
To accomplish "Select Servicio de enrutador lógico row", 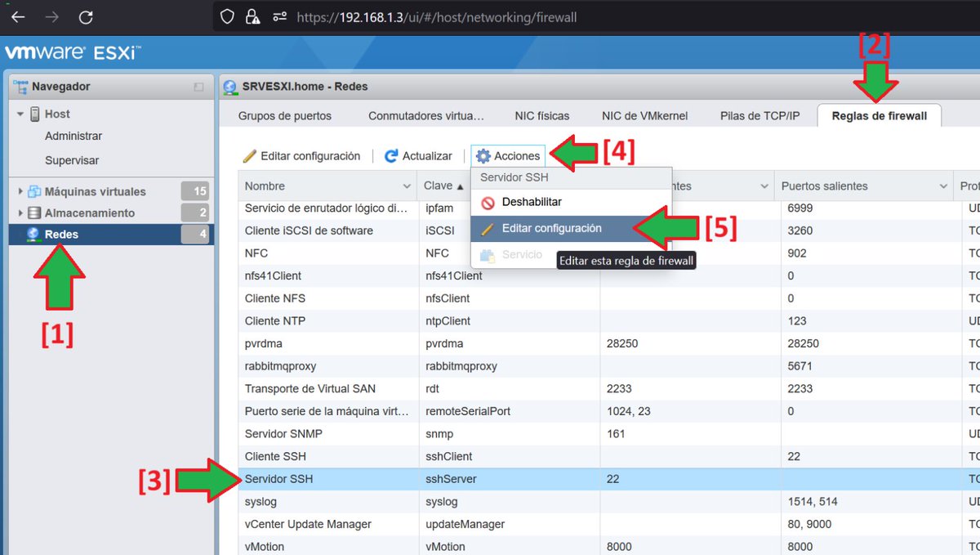I will pyautogui.click(x=609, y=208).
